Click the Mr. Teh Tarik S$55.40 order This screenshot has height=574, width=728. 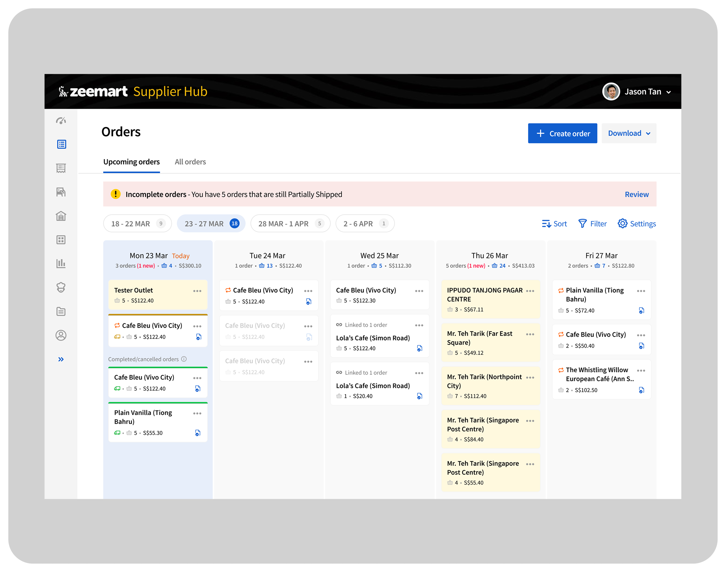coord(491,473)
